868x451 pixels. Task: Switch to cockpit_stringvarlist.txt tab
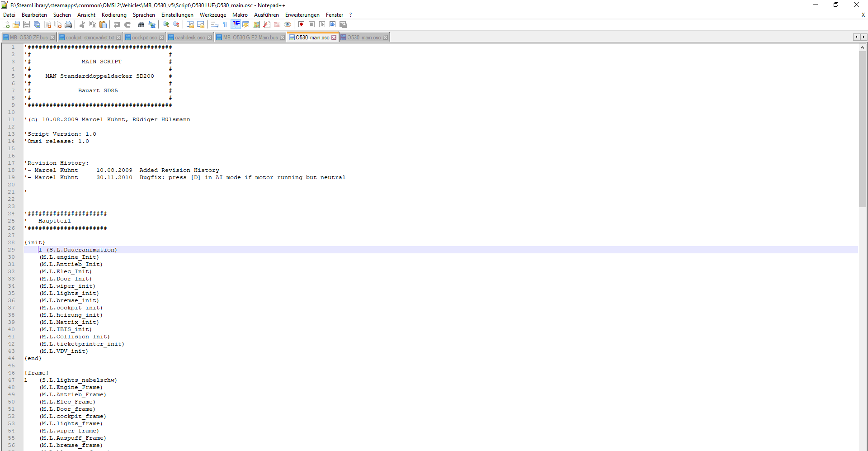(x=86, y=38)
